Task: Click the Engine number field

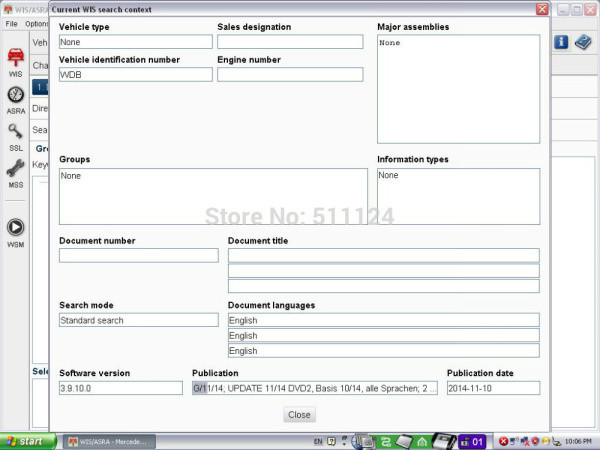Action: [290, 75]
